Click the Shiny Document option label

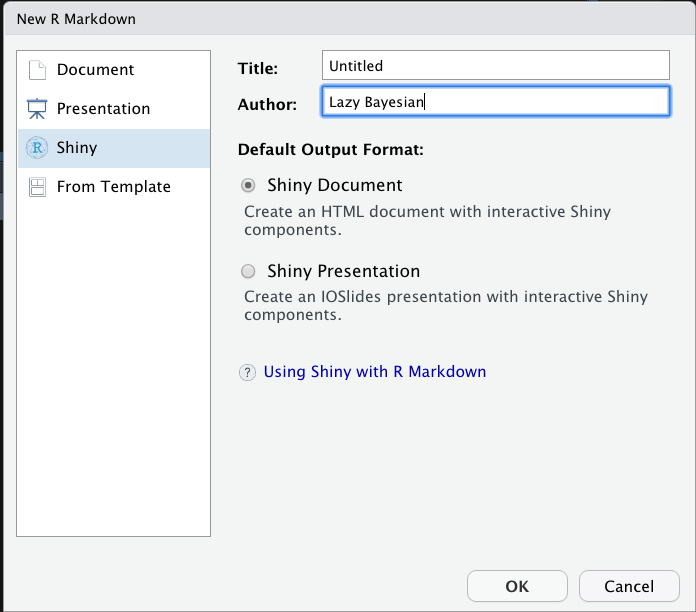(334, 185)
